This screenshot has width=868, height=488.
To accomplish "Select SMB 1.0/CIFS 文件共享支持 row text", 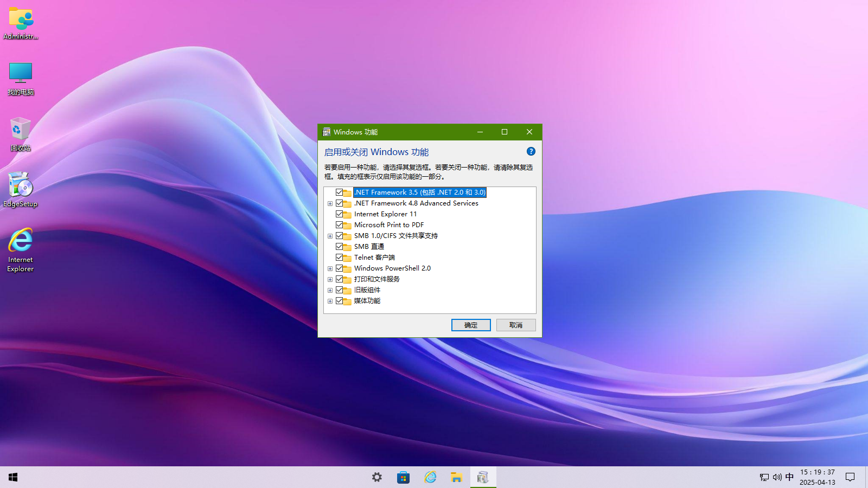I will 396,236.
